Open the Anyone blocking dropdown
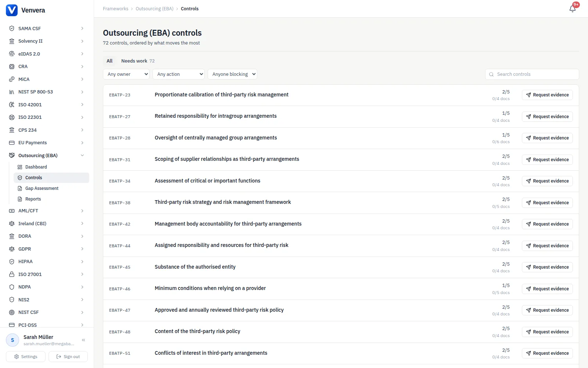 232,74
